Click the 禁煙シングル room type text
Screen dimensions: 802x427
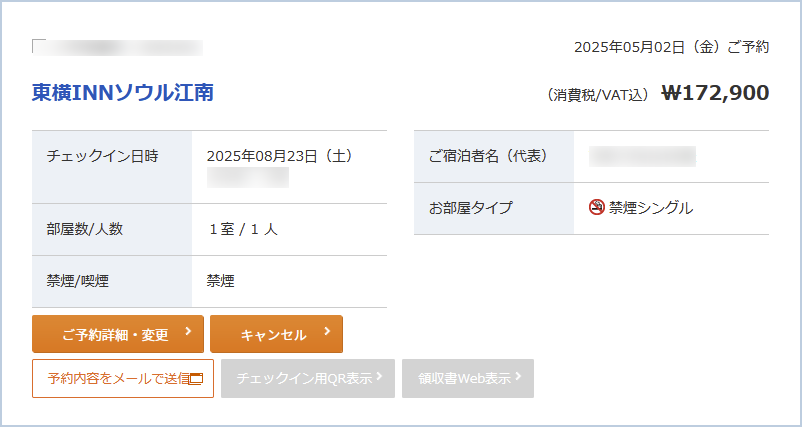coord(651,208)
